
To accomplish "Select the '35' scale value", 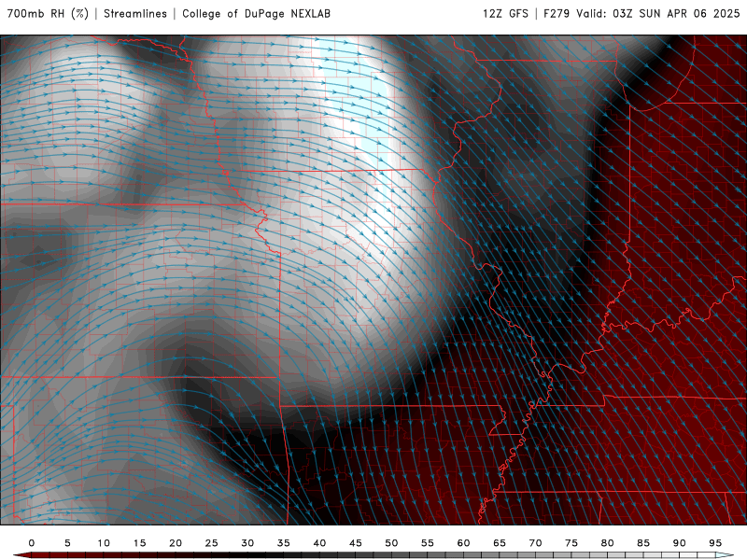I will pyautogui.click(x=284, y=543).
